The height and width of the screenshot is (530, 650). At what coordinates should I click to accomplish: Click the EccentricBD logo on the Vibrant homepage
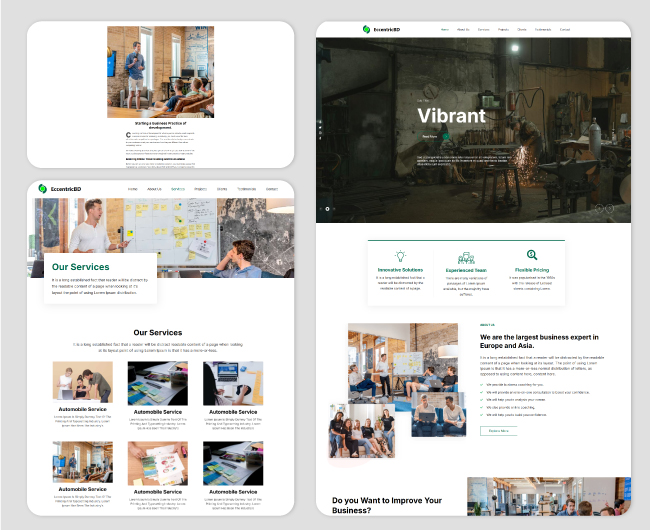(382, 30)
